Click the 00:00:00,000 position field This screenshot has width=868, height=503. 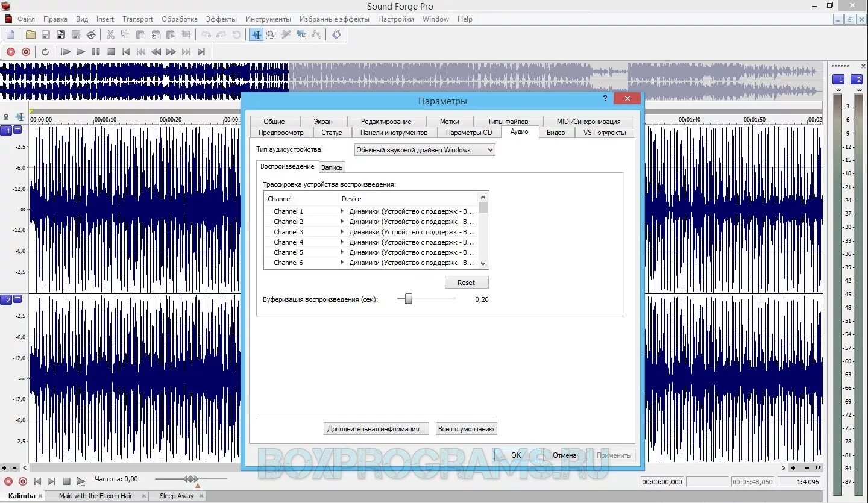(662, 482)
